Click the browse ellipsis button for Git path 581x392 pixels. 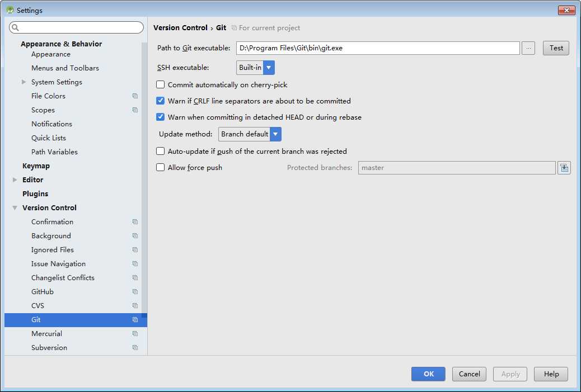click(528, 48)
